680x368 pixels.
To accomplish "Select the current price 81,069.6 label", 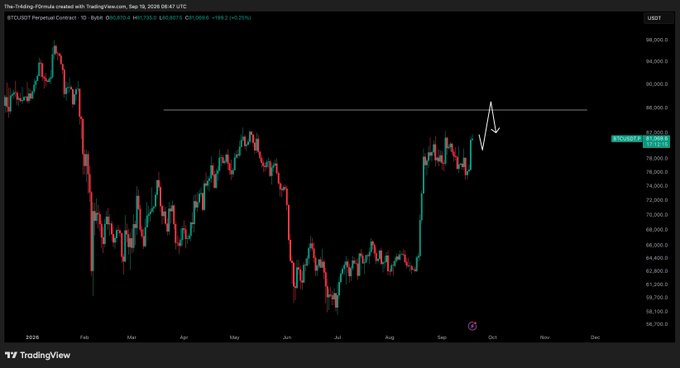I will (x=657, y=139).
